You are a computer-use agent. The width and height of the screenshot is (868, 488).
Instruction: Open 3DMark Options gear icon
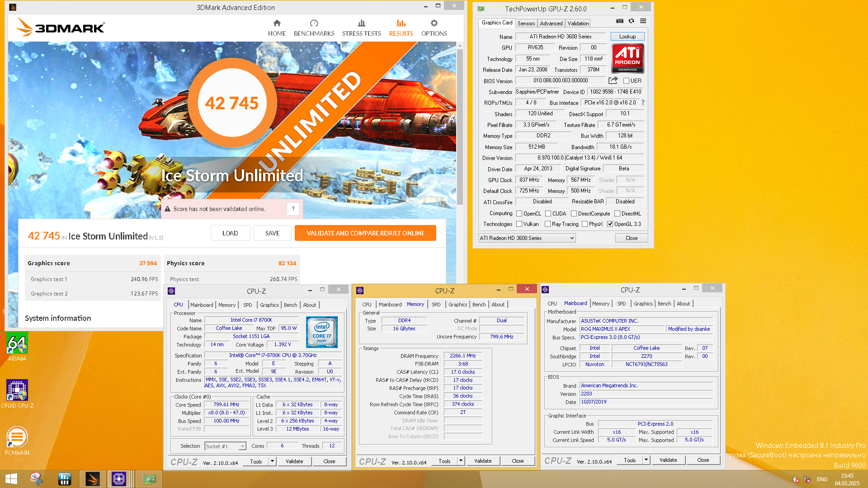(434, 23)
